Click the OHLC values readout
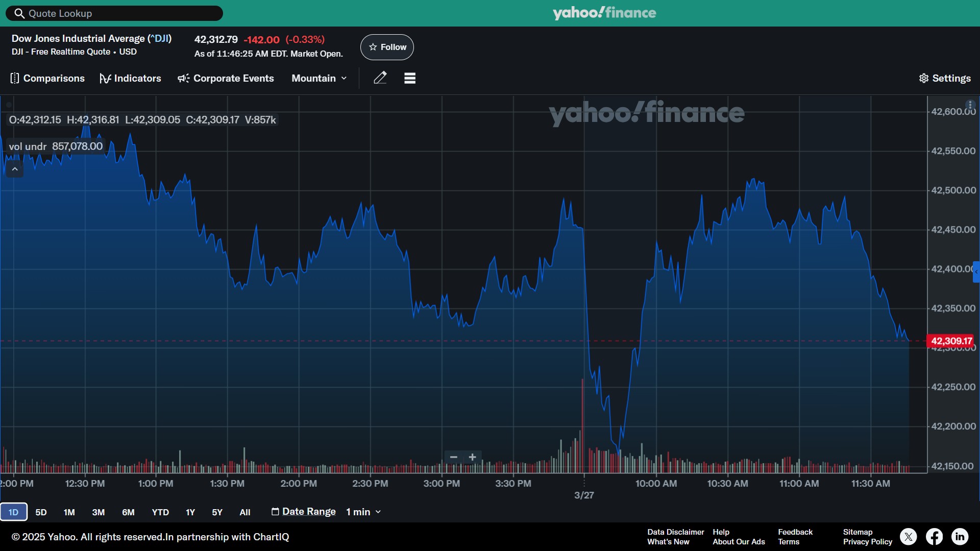 (142, 120)
